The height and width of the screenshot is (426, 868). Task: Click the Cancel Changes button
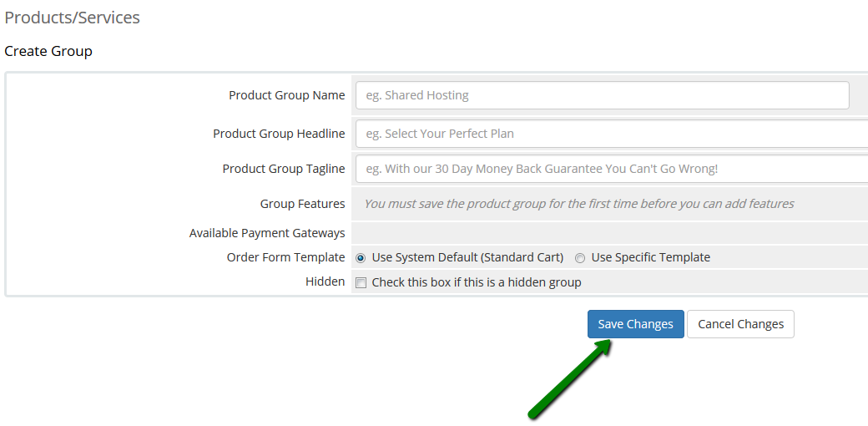[x=740, y=324]
